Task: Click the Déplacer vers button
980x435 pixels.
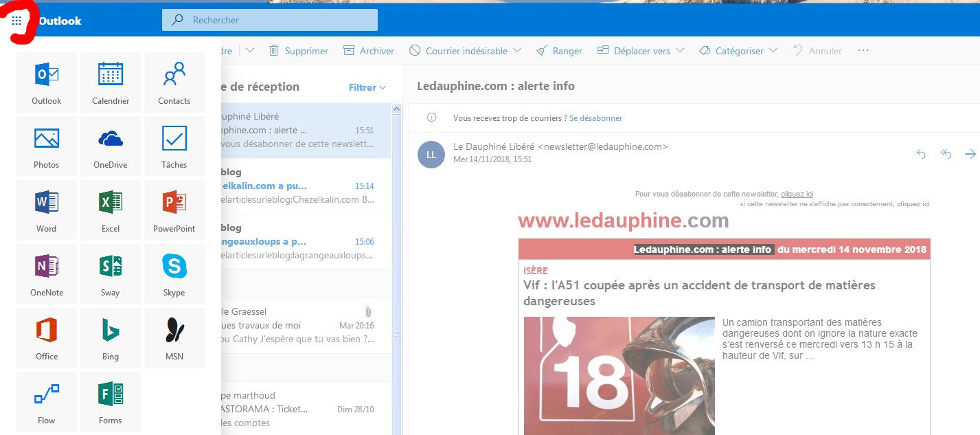Action: [x=633, y=51]
